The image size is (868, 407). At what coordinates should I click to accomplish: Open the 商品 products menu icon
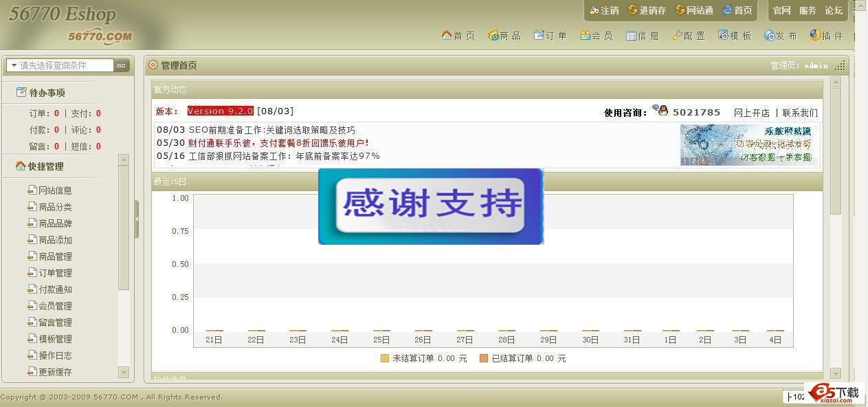493,35
